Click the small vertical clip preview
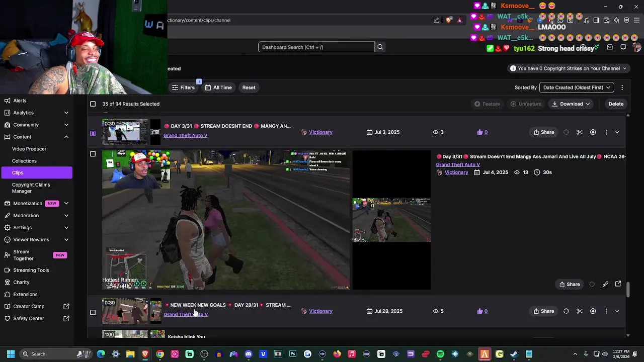The width and height of the screenshot is (644, 362). tap(391, 220)
